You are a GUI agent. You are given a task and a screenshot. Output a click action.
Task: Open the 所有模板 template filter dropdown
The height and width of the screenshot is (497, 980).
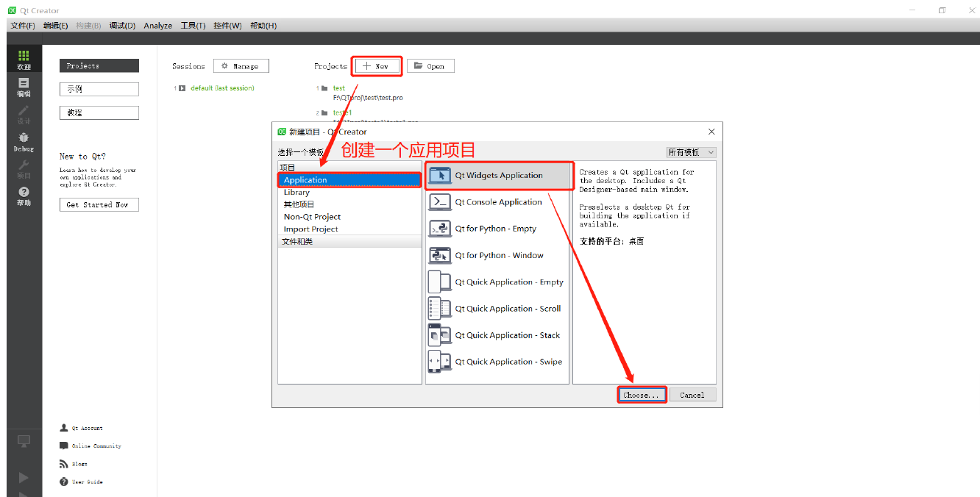click(x=691, y=152)
